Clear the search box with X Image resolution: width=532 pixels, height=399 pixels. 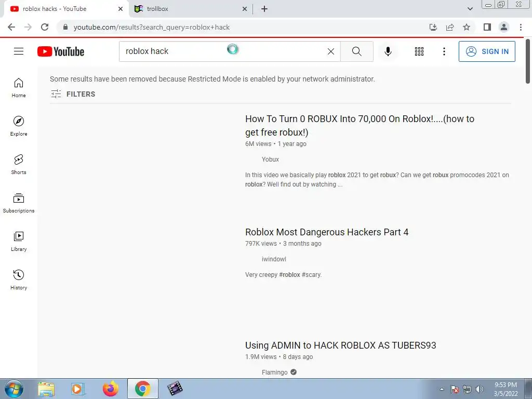pos(331,51)
